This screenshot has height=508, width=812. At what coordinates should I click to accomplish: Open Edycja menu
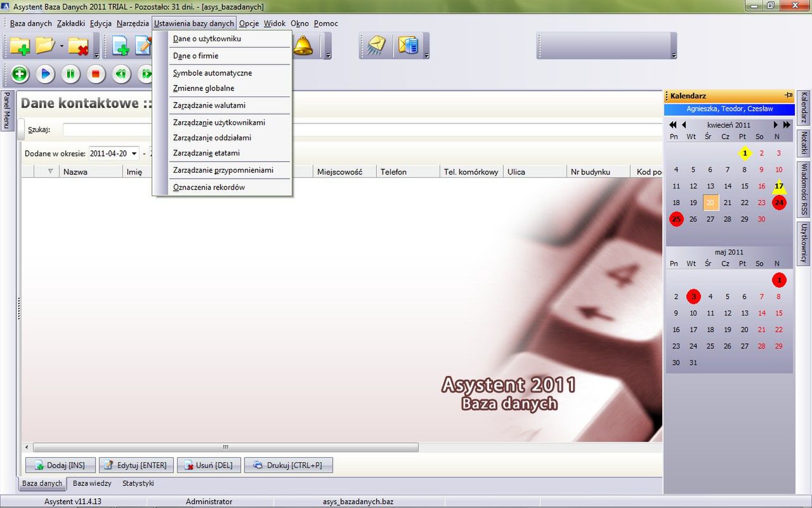tap(101, 23)
